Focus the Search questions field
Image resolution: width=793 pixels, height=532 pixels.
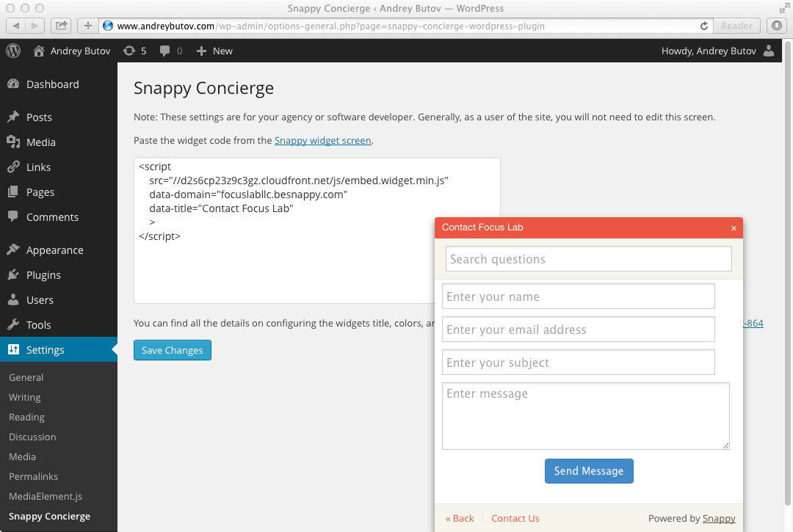pyautogui.click(x=589, y=259)
